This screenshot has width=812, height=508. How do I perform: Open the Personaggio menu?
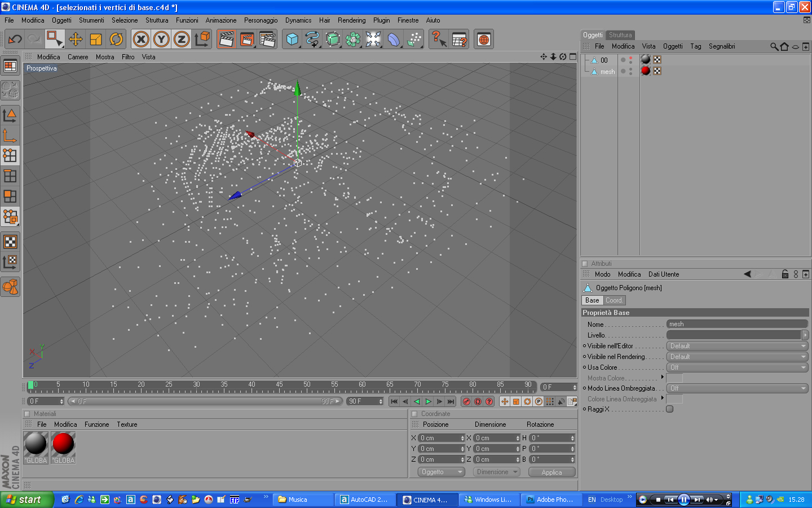click(261, 20)
